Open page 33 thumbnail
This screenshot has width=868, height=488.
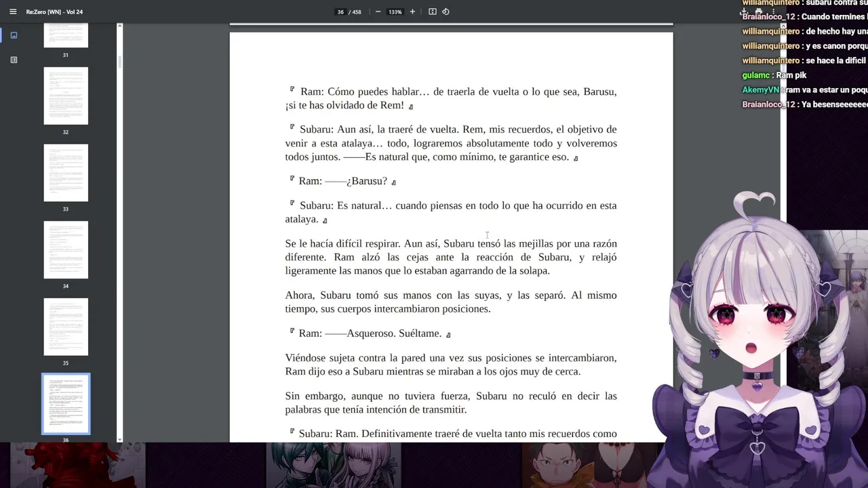[66, 173]
